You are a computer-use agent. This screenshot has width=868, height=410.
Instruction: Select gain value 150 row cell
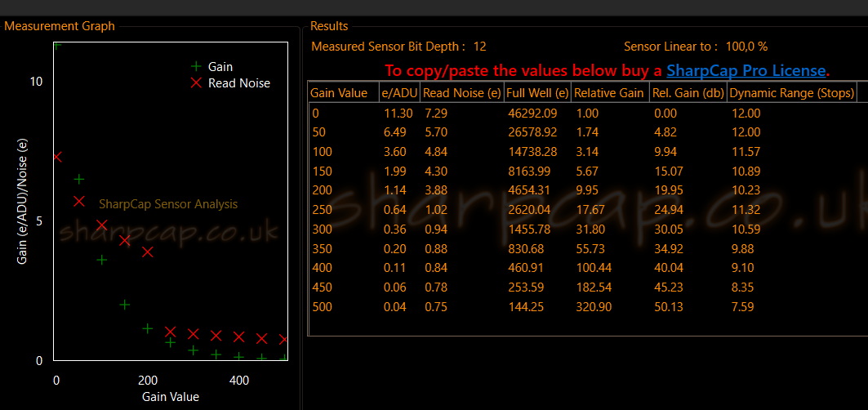(322, 172)
